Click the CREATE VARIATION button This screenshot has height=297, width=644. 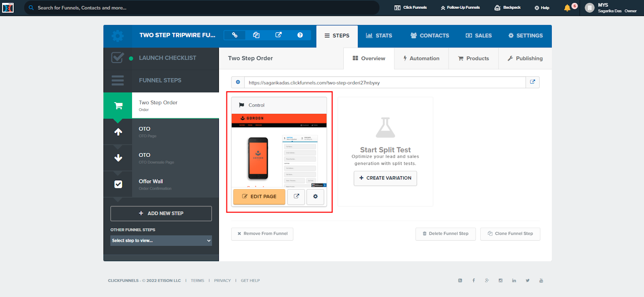click(x=385, y=178)
